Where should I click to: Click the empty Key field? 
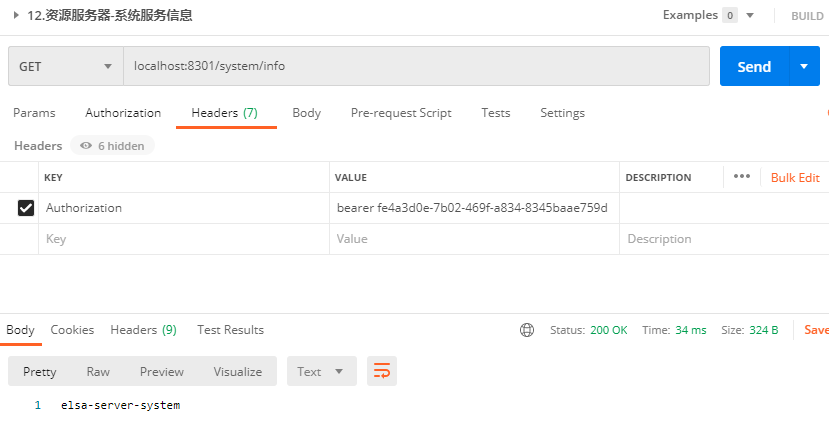[x=184, y=239]
